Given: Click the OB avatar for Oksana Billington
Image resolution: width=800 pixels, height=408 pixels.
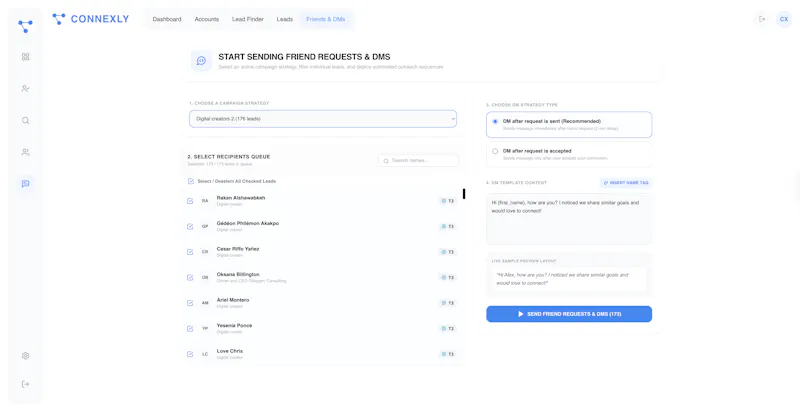Looking at the screenshot, I should (x=205, y=277).
